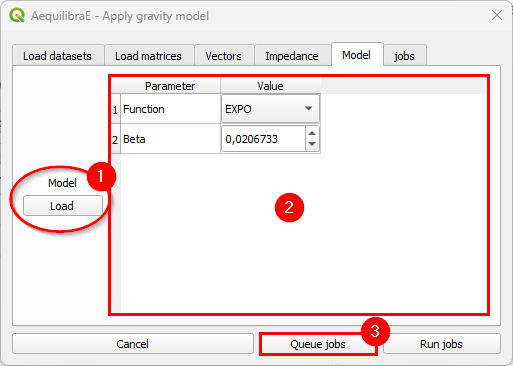Screen dimensions: 513x366
Task: Open the Load matrices tab
Action: pyautogui.click(x=149, y=55)
